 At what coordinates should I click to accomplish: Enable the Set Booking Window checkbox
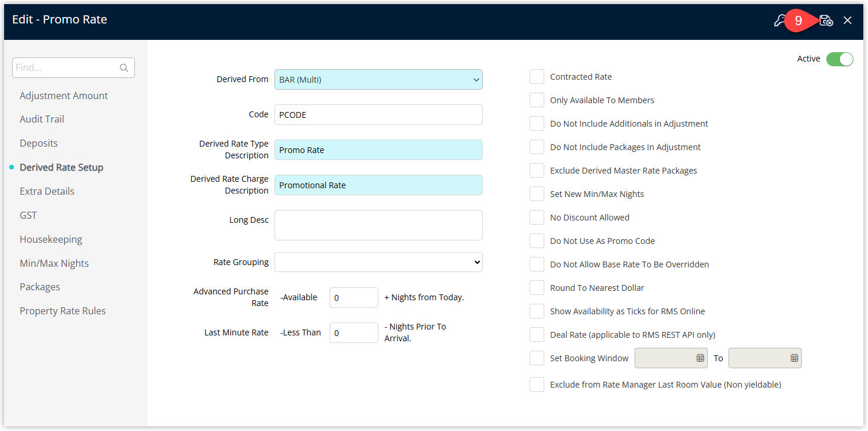[537, 358]
